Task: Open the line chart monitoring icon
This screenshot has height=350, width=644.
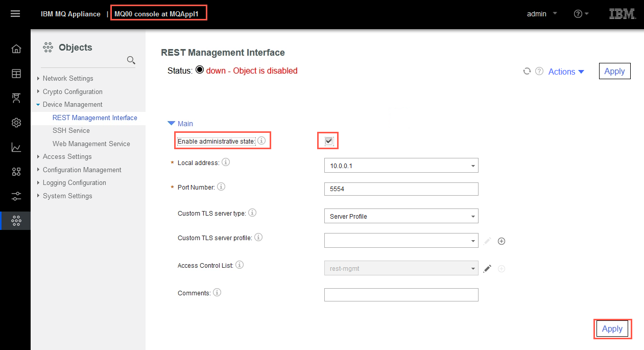Action: coord(16,147)
